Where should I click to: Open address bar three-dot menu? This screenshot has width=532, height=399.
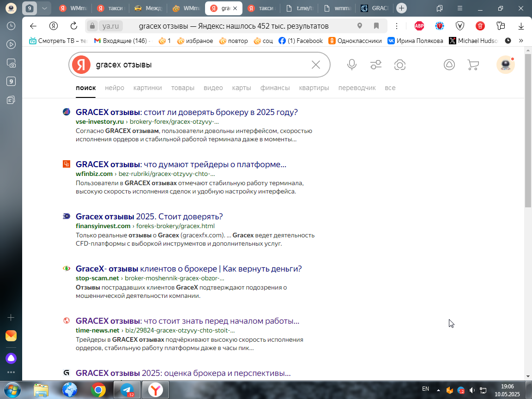coord(397,26)
